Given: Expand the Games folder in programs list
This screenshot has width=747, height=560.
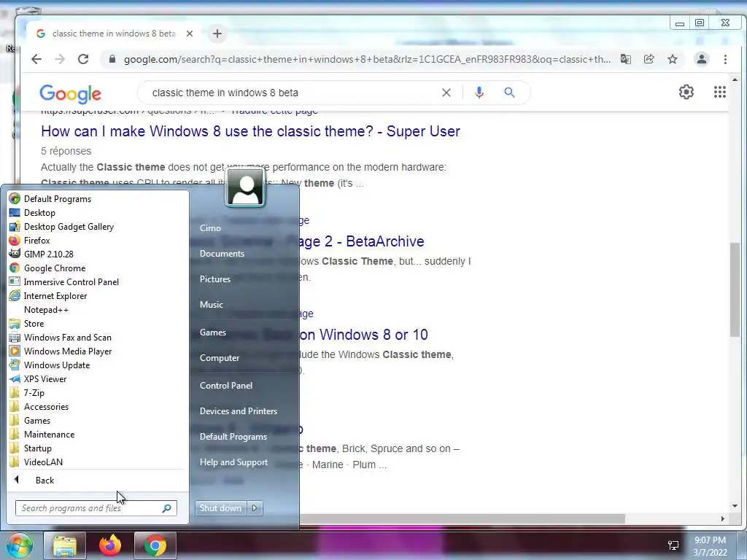Looking at the screenshot, I should tap(37, 420).
